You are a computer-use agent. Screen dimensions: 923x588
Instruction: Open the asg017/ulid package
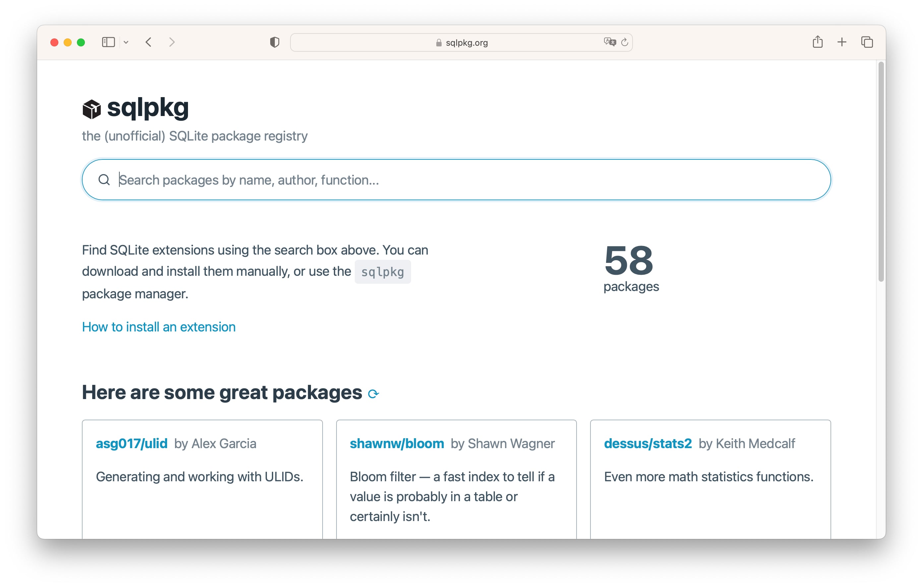coord(132,443)
